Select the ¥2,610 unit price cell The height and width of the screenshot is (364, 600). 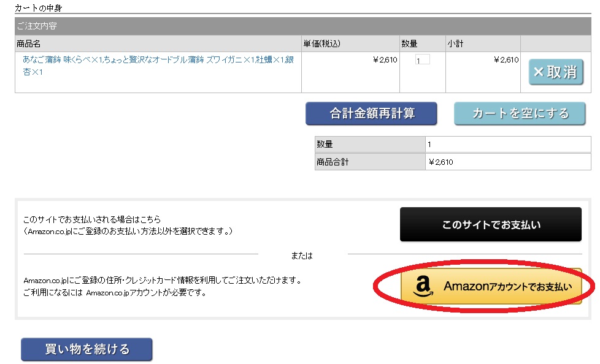click(350, 72)
